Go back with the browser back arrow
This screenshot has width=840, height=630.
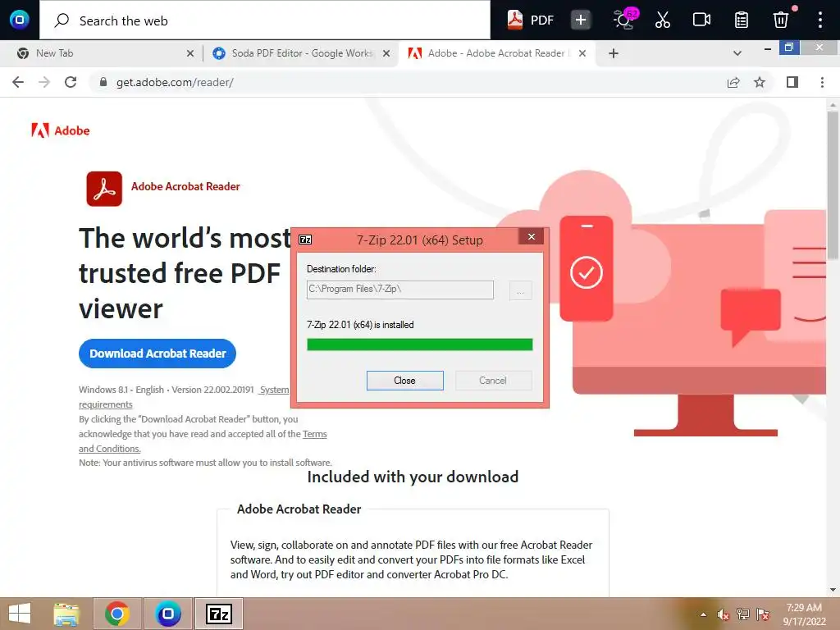pos(18,82)
